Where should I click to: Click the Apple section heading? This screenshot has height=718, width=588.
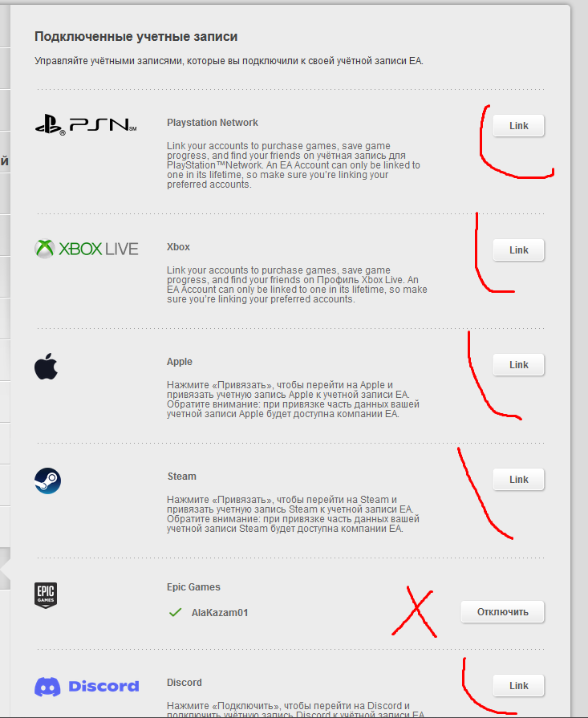click(x=180, y=362)
